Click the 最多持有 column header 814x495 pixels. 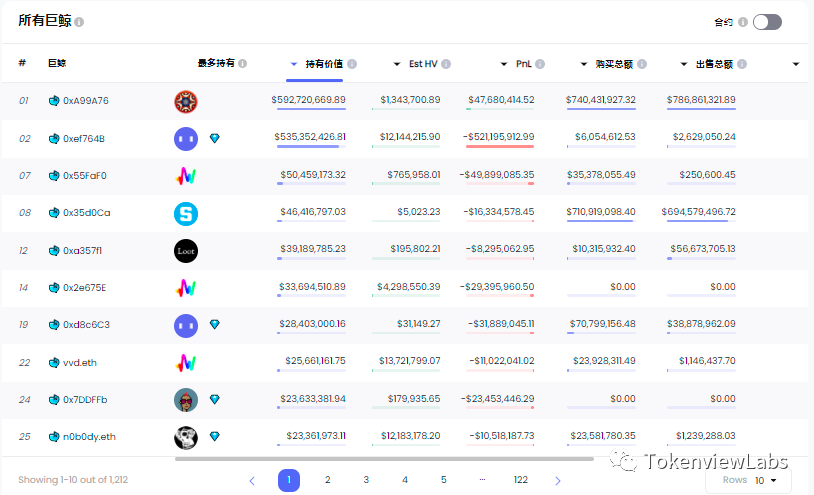pyautogui.click(x=216, y=63)
